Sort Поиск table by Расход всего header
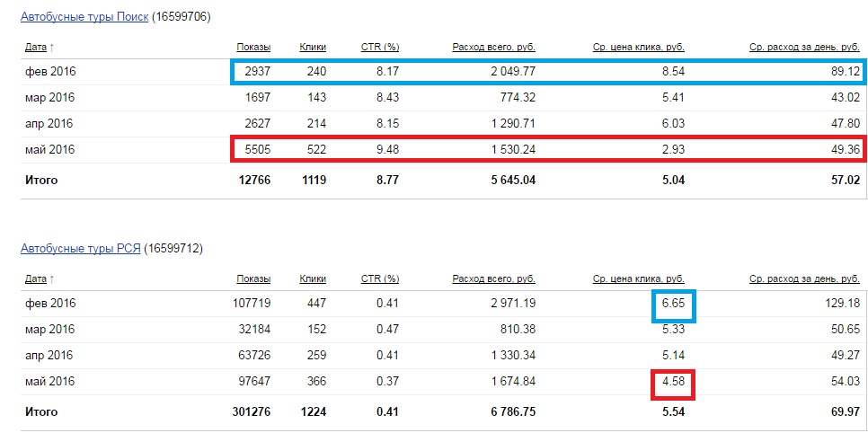868x433 pixels. (492, 47)
